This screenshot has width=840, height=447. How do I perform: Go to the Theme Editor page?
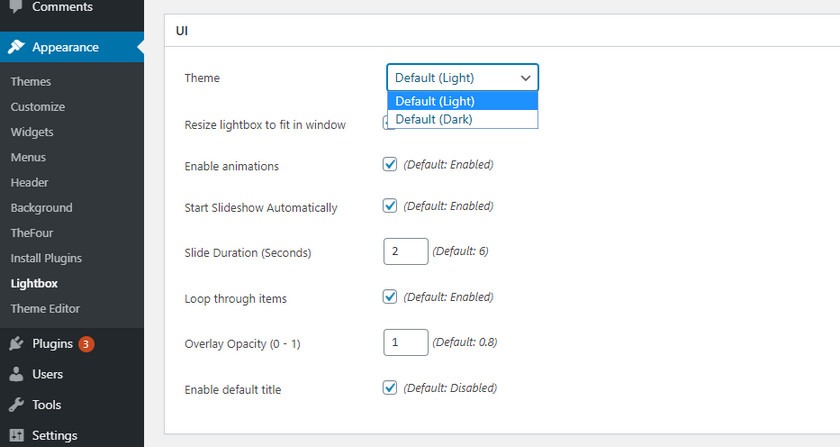[45, 309]
